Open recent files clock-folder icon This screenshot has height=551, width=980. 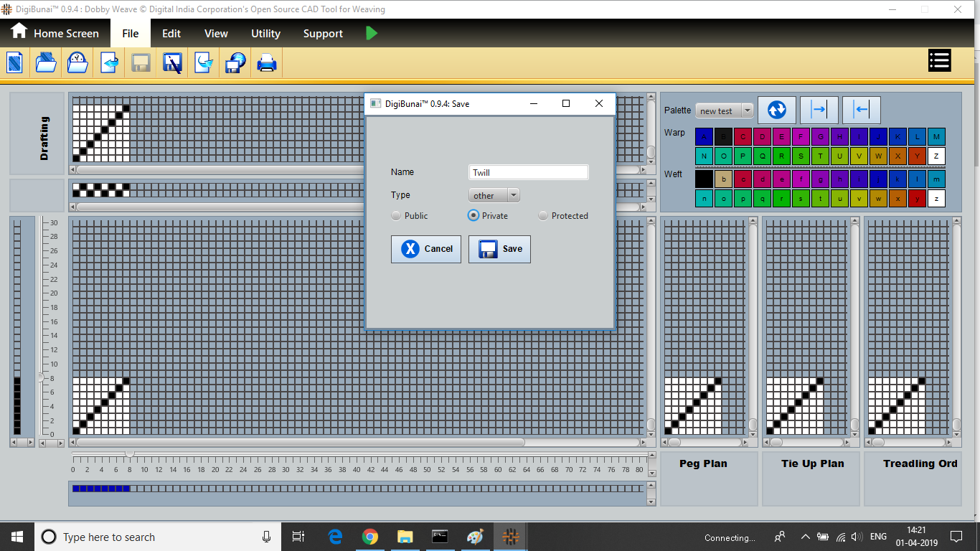77,63
